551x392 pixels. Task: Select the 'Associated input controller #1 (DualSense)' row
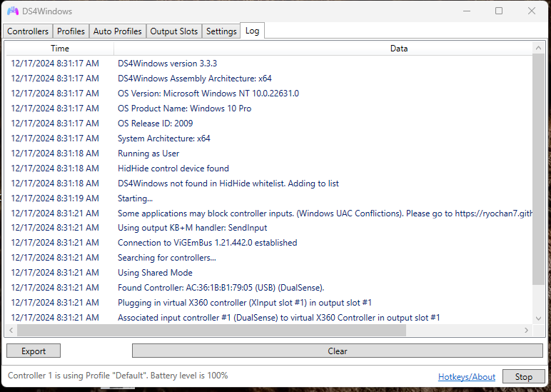pyautogui.click(x=270, y=318)
